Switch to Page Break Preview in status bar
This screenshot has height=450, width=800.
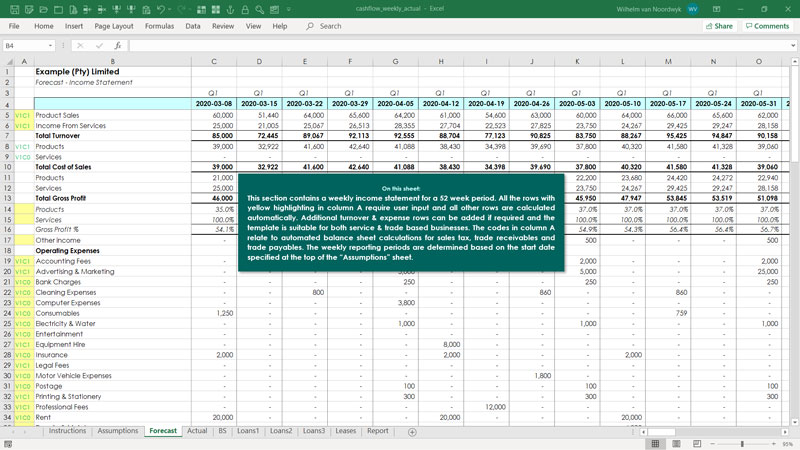click(697, 444)
